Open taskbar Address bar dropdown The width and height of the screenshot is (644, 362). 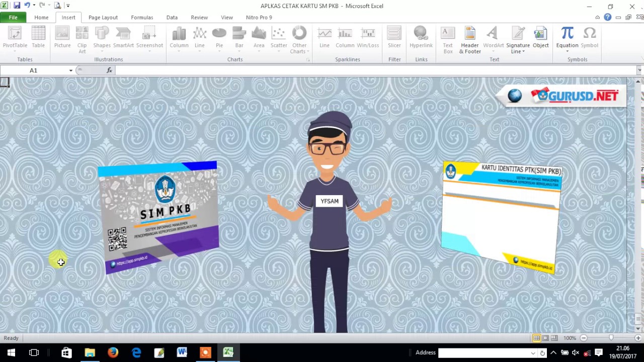point(533,353)
